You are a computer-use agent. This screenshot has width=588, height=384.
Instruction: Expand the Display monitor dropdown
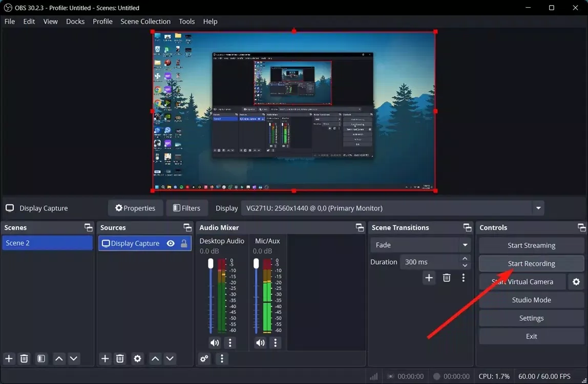(538, 208)
